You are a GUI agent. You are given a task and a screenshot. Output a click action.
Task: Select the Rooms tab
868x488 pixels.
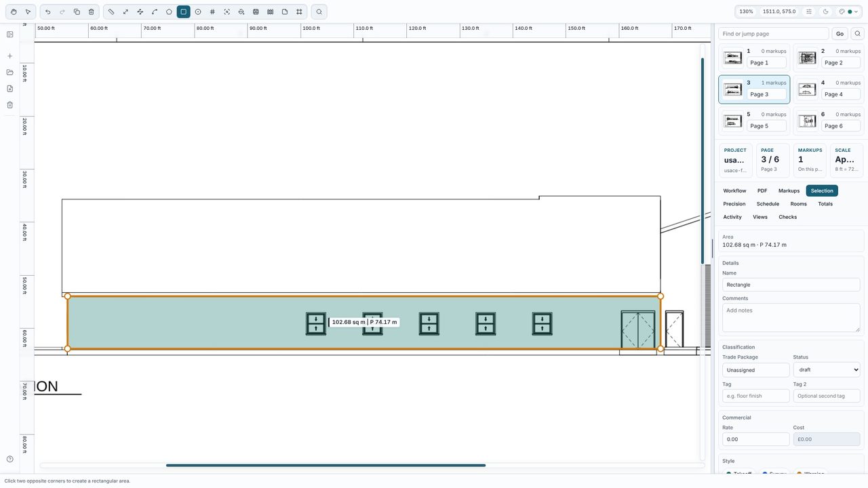[x=799, y=204]
